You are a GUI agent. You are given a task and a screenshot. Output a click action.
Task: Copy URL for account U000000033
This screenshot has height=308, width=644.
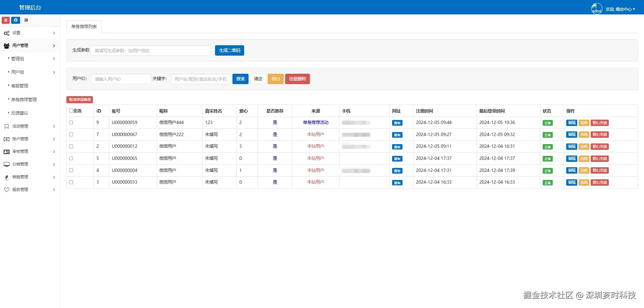click(397, 183)
